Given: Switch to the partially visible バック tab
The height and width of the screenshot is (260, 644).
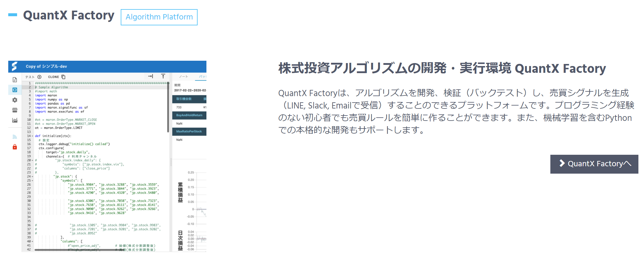Looking at the screenshot, I should click(203, 77).
